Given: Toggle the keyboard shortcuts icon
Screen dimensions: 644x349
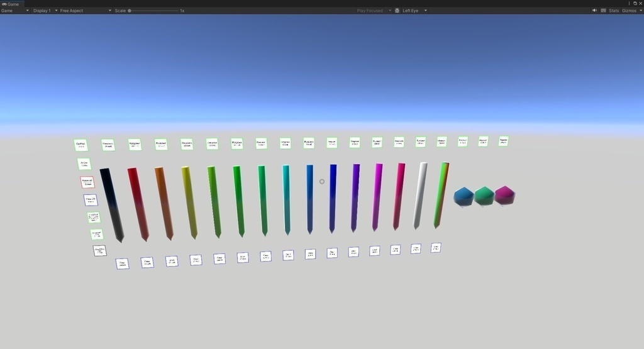Looking at the screenshot, I should pos(603,11).
